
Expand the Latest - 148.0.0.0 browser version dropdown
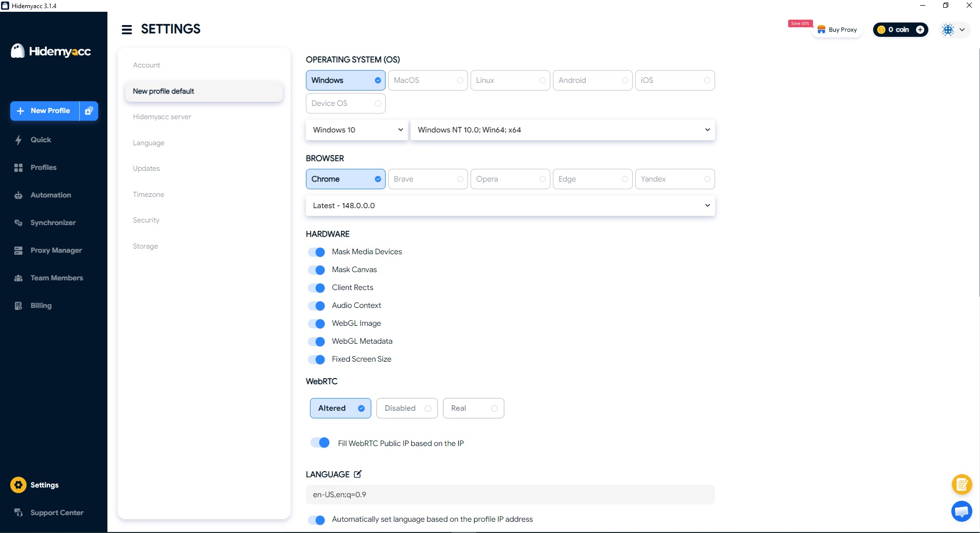pos(510,206)
